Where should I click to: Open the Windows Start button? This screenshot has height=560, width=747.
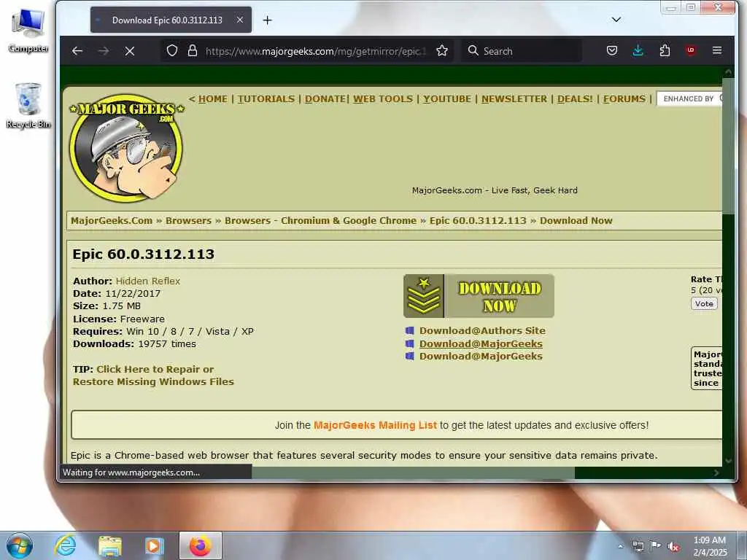point(19,545)
